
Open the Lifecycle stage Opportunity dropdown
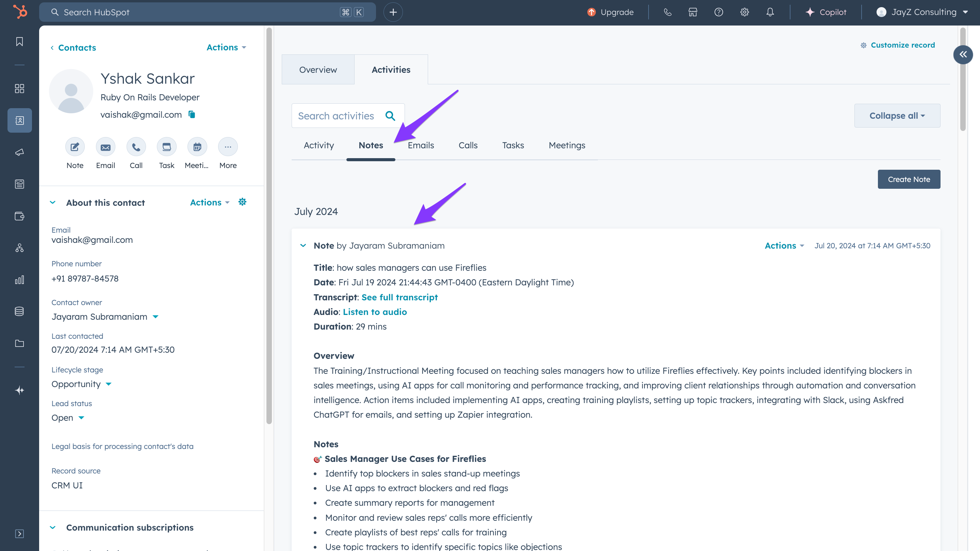81,384
